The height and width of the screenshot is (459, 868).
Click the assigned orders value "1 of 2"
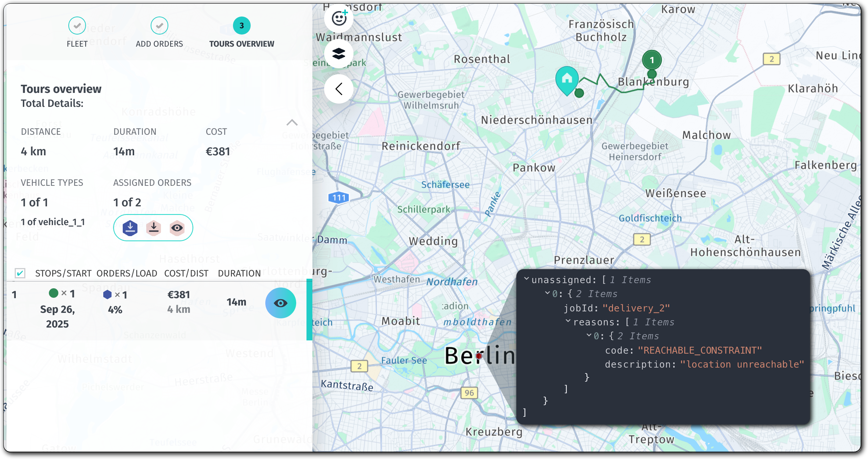point(127,202)
